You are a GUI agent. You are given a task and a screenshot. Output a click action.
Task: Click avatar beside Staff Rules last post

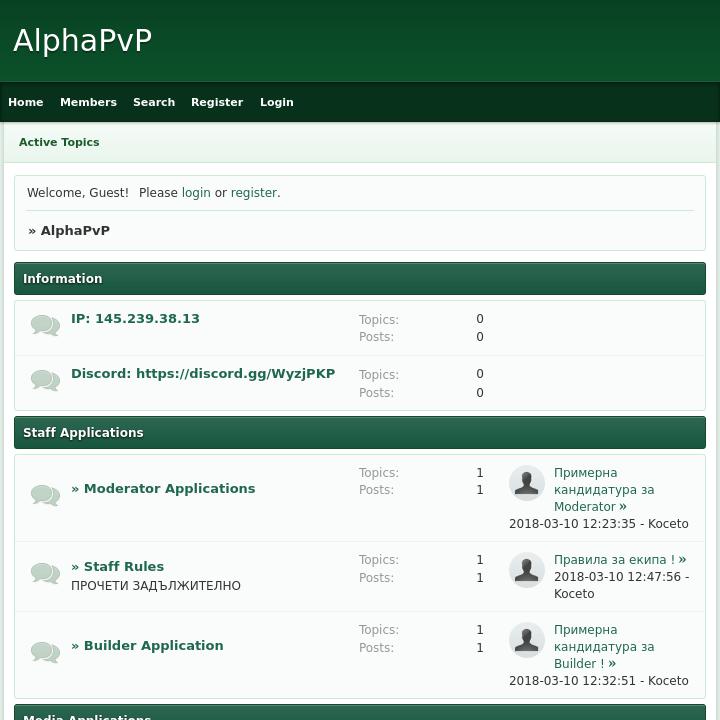coord(527,570)
